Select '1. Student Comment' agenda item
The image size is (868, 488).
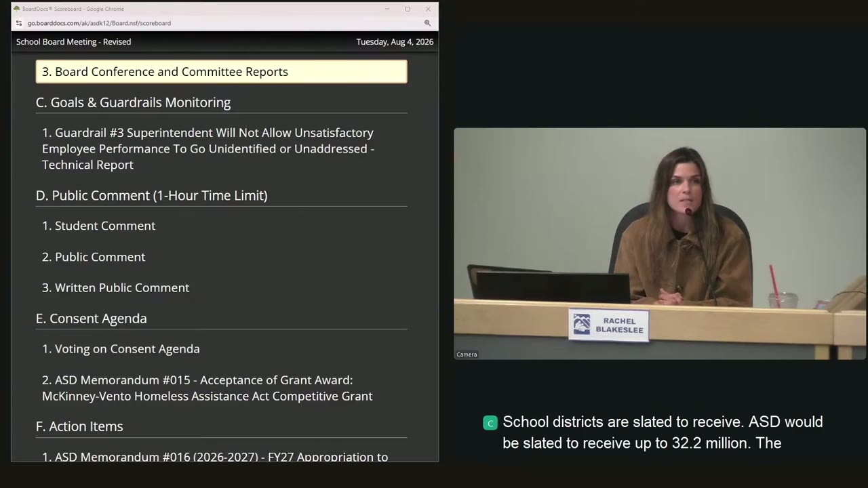click(x=98, y=226)
